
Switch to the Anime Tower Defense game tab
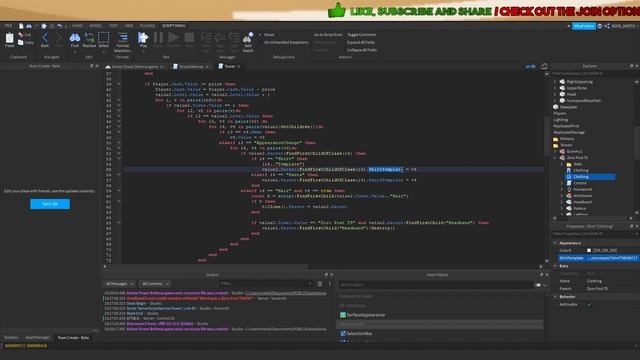tap(135, 67)
